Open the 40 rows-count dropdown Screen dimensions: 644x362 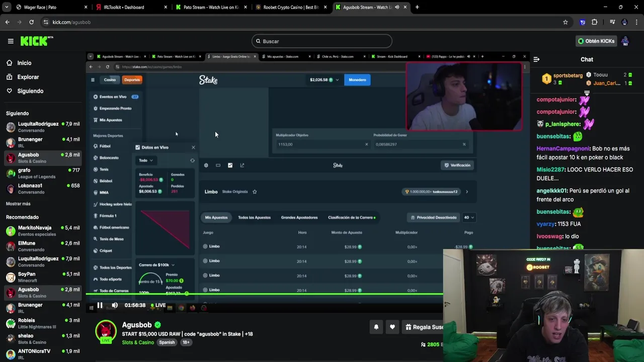click(468, 218)
